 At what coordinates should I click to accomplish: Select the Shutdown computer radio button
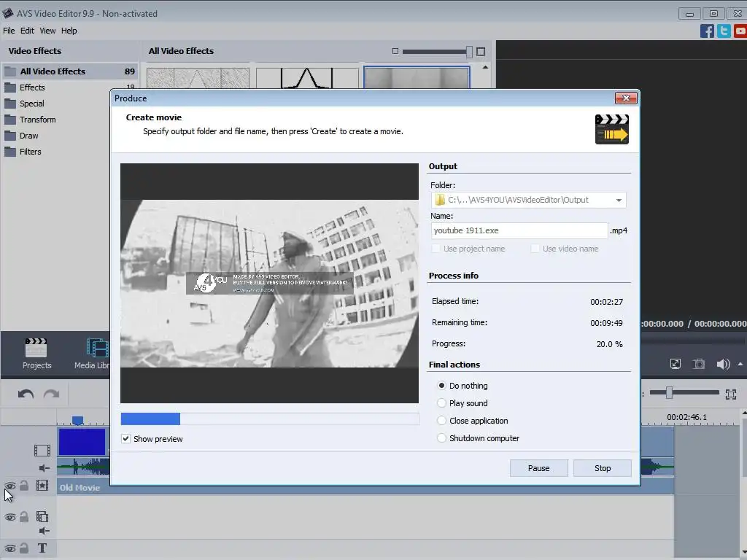point(441,438)
